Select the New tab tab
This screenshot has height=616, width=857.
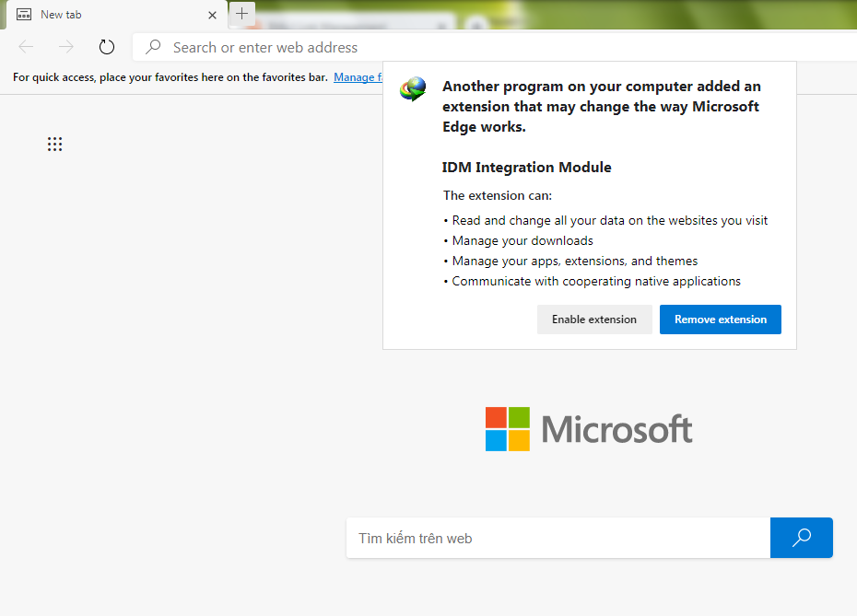click(x=115, y=15)
